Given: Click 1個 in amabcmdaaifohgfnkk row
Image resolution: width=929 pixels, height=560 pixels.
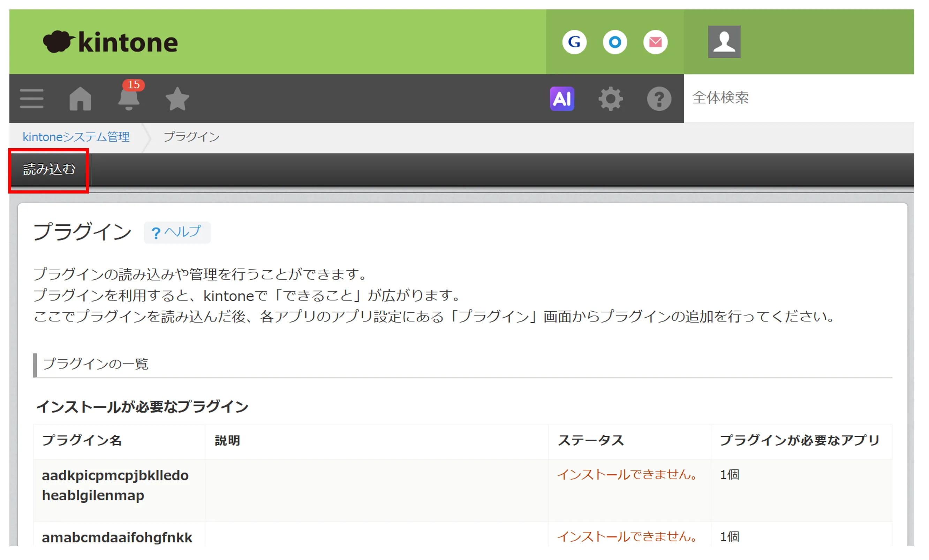Looking at the screenshot, I should click(x=730, y=537).
